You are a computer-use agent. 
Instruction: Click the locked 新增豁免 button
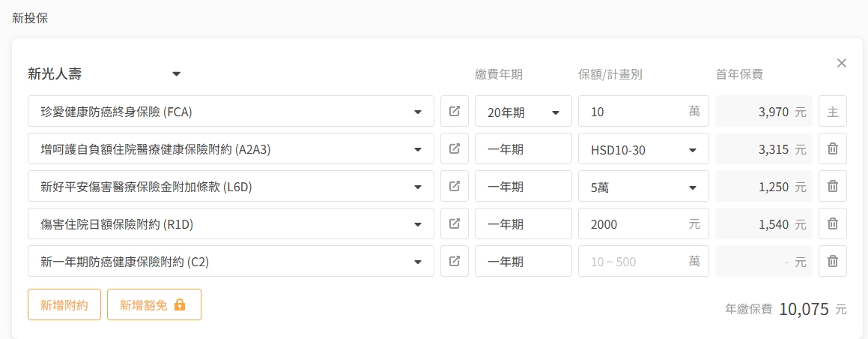pos(154,304)
